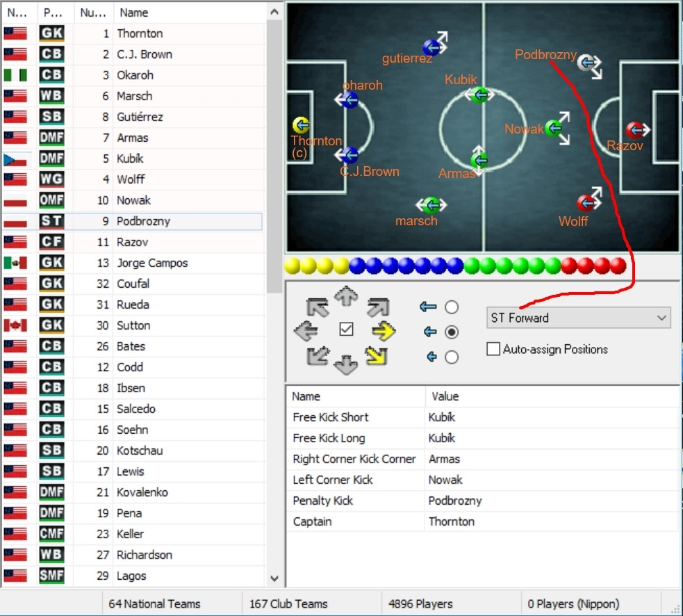Select Okaroh row in player list
Screen dimensions: 683x616
click(x=133, y=75)
